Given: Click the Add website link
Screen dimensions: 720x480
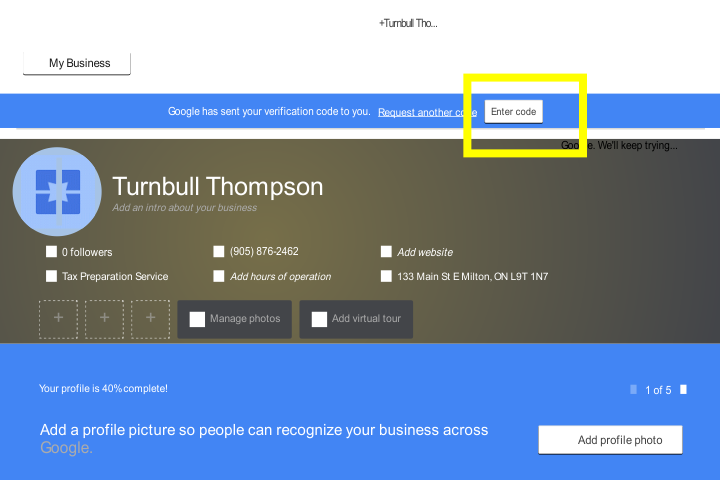Looking at the screenshot, I should point(425,252).
